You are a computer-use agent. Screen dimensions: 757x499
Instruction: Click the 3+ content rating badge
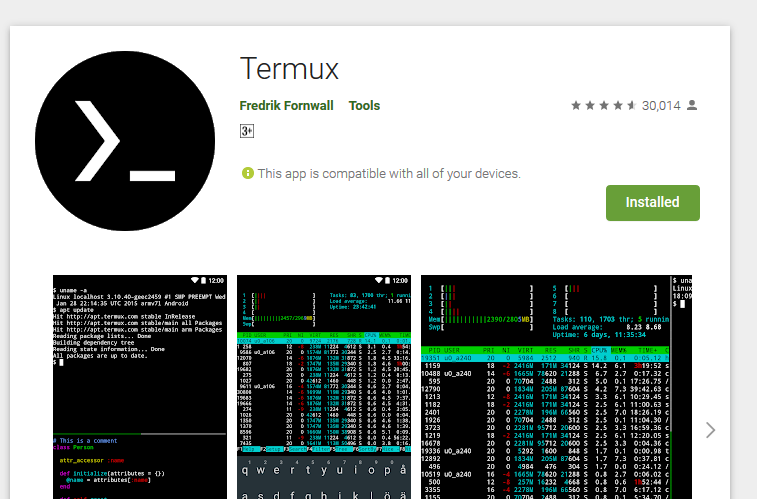click(247, 131)
